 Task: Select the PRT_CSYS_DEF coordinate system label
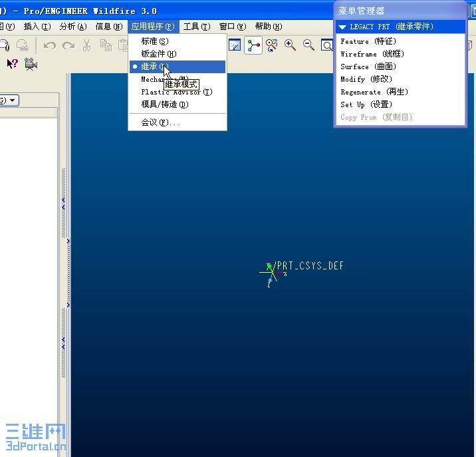[310, 266]
